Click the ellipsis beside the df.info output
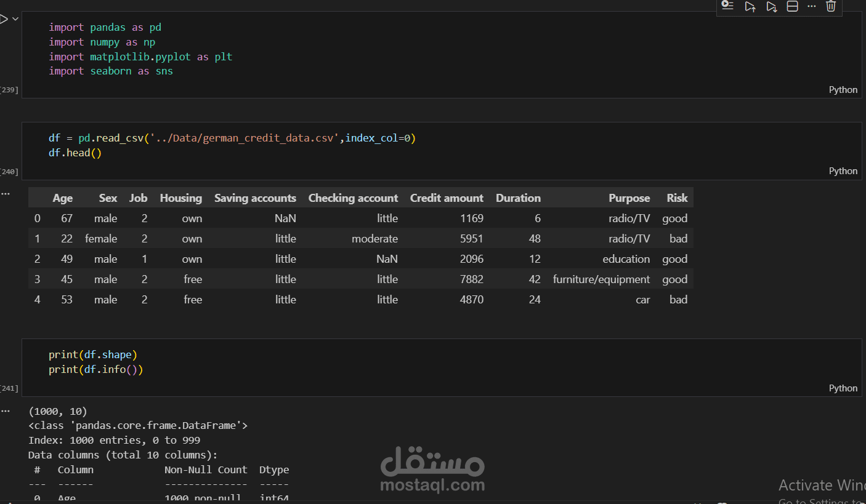Screen dimensions: 866x504 (6, 410)
